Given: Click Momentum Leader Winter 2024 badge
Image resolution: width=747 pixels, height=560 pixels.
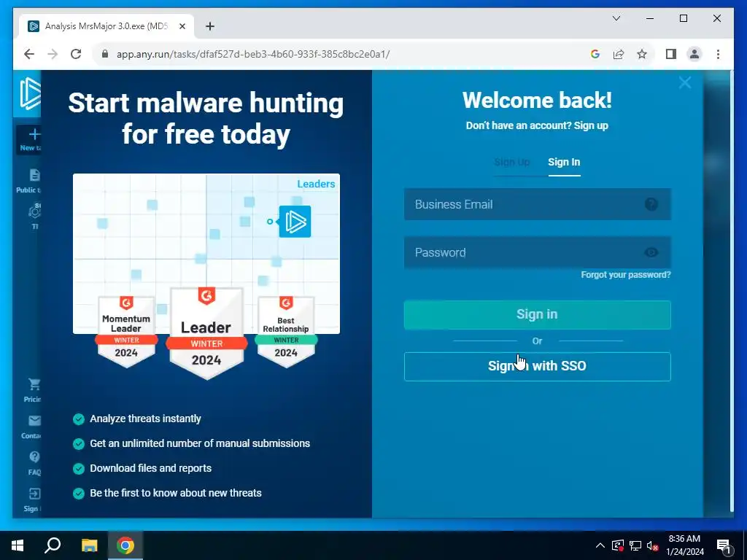Looking at the screenshot, I should [126, 332].
